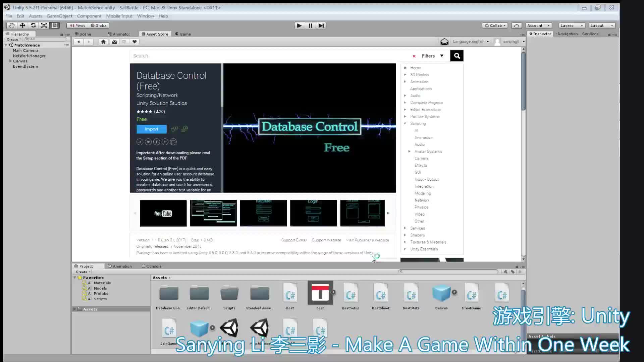Select Main Camera in Hierarchy
The width and height of the screenshot is (644, 362).
click(x=25, y=50)
